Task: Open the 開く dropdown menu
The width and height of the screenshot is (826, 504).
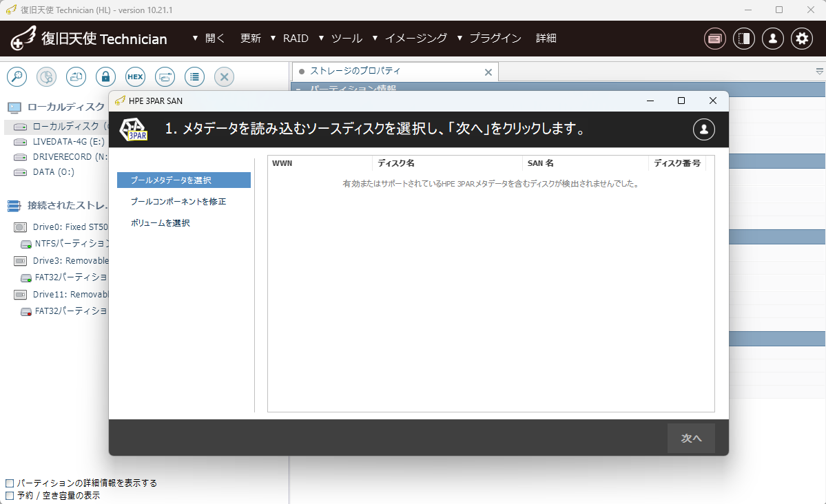Action: [209, 38]
